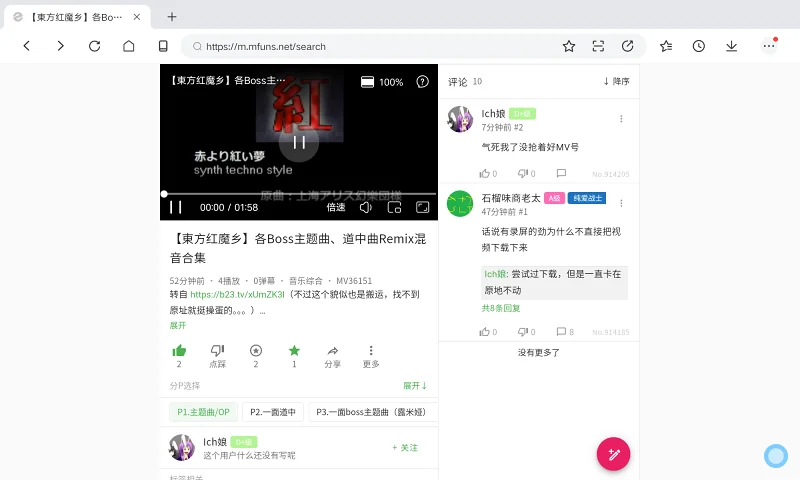Viewport: 800px width, 480px height.
Task: Open playback speed 倍速 menu
Action: (x=336, y=207)
